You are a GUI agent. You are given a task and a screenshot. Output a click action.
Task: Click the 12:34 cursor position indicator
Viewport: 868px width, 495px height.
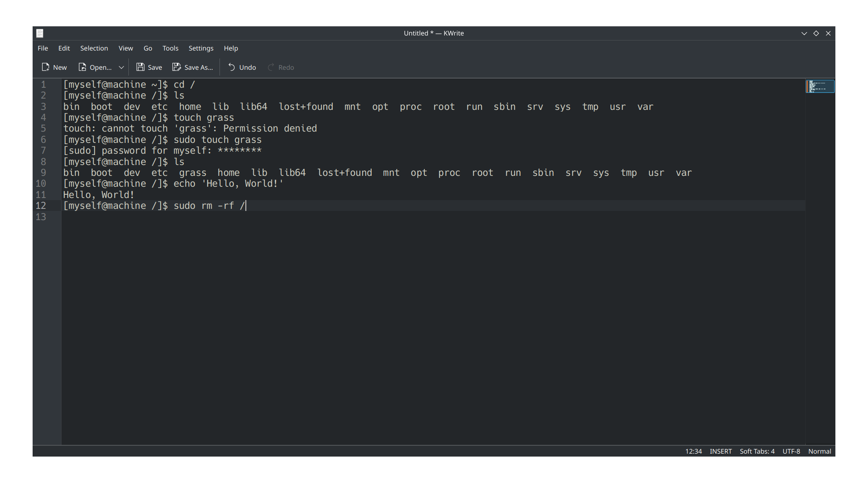coord(693,451)
